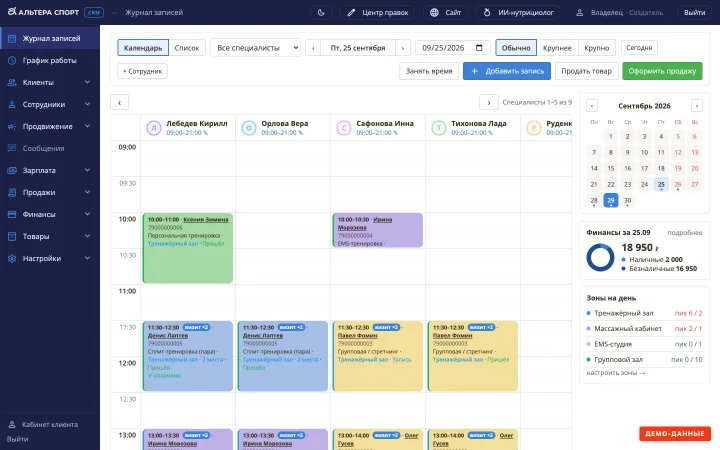The height and width of the screenshot is (450, 720).
Task: Select Крупно scale option
Action: [596, 48]
